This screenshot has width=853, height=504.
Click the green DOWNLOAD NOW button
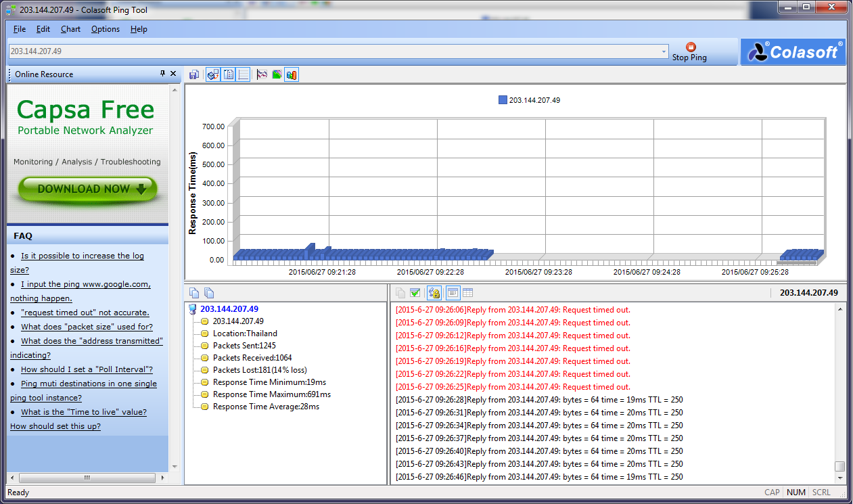click(x=87, y=189)
